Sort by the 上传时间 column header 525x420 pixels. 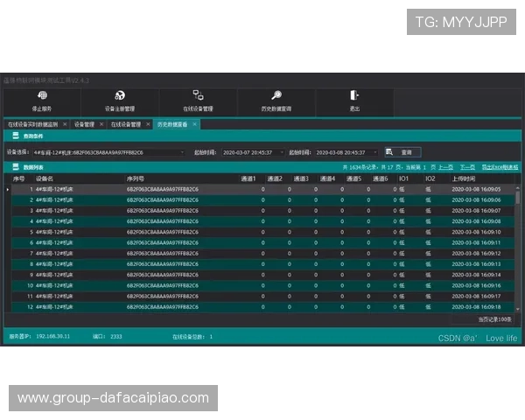[464, 178]
